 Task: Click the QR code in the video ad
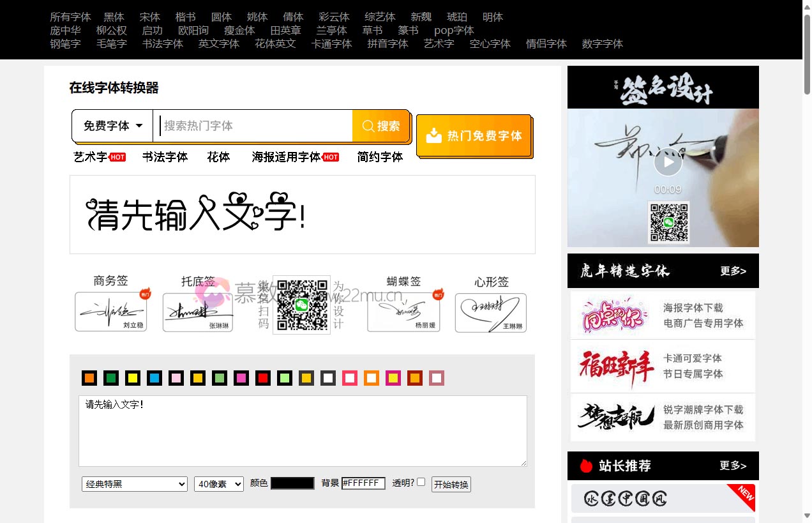click(669, 223)
